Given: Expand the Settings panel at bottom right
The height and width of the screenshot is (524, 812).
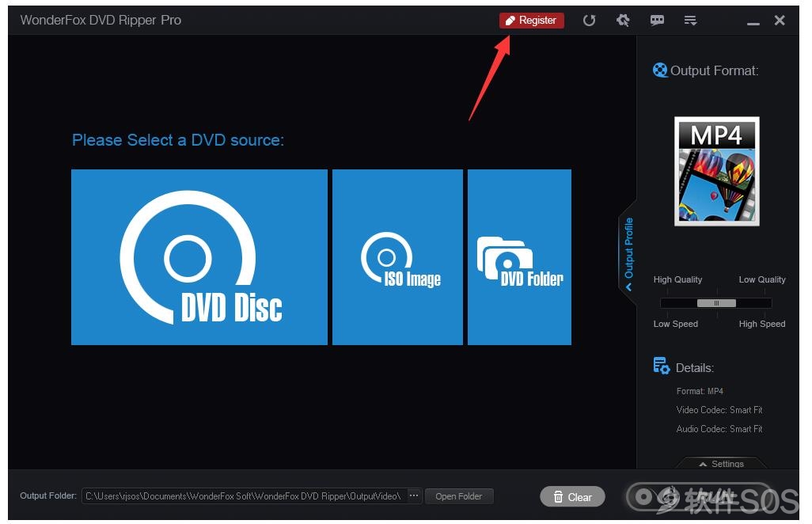Looking at the screenshot, I should (721, 463).
